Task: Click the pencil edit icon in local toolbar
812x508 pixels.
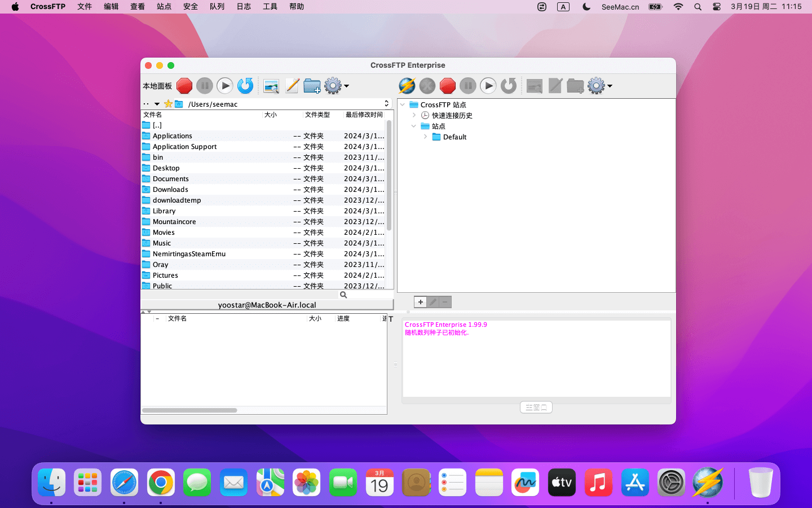Action: point(292,86)
